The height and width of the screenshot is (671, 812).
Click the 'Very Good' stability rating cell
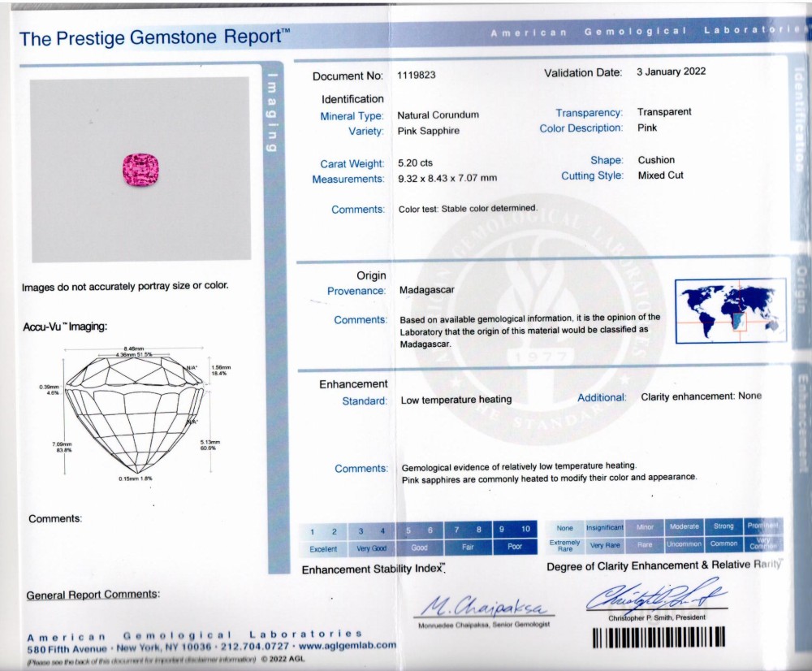tap(371, 548)
